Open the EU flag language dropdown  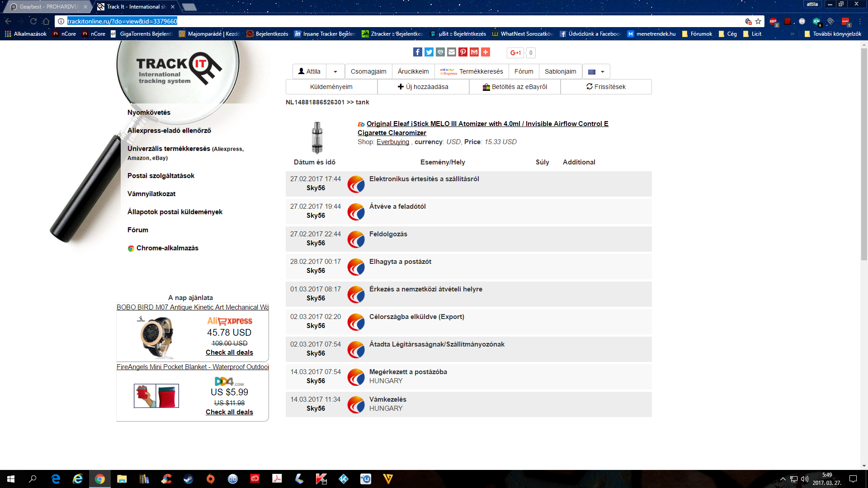[x=596, y=71]
